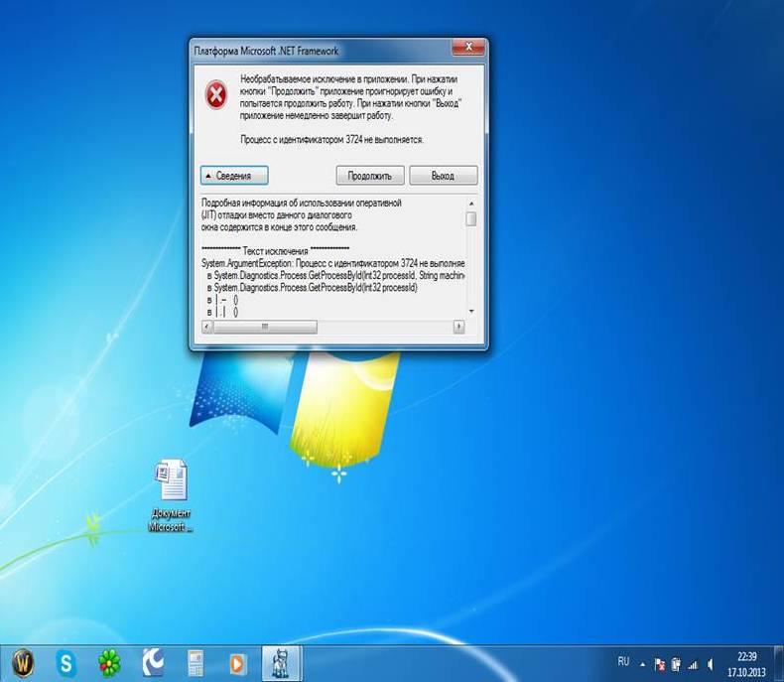
Task: Click the GetProcessById(Int32 processId, String machine stack line
Action: tap(336, 276)
